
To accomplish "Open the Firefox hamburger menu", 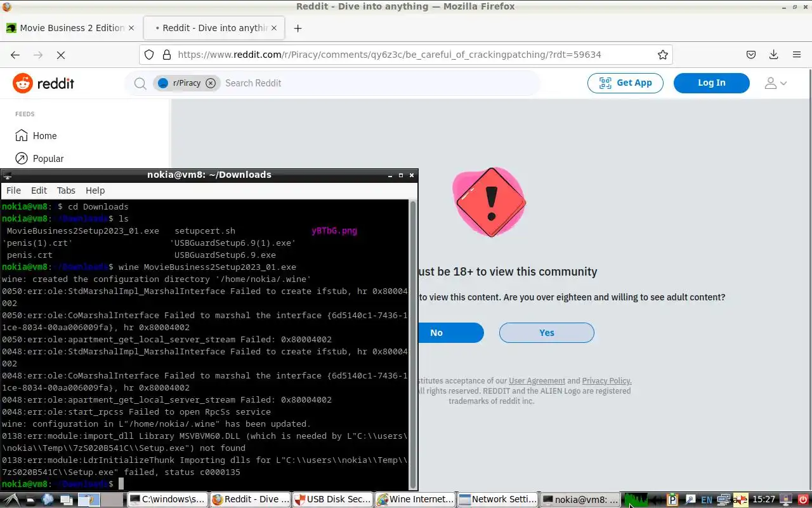I will click(x=797, y=55).
